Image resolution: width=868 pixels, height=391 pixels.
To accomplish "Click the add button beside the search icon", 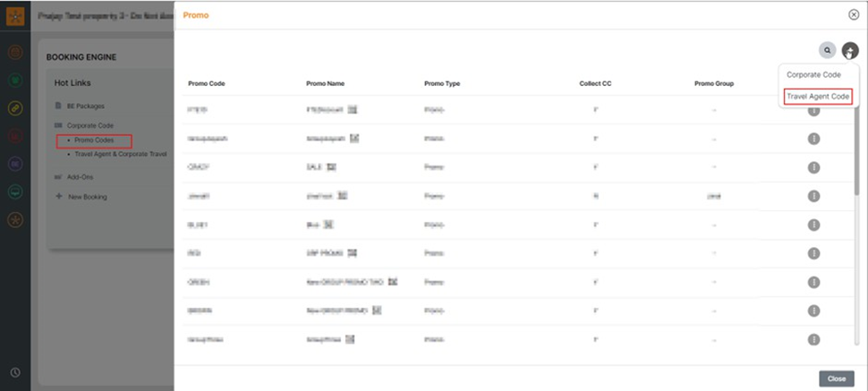I will [849, 51].
